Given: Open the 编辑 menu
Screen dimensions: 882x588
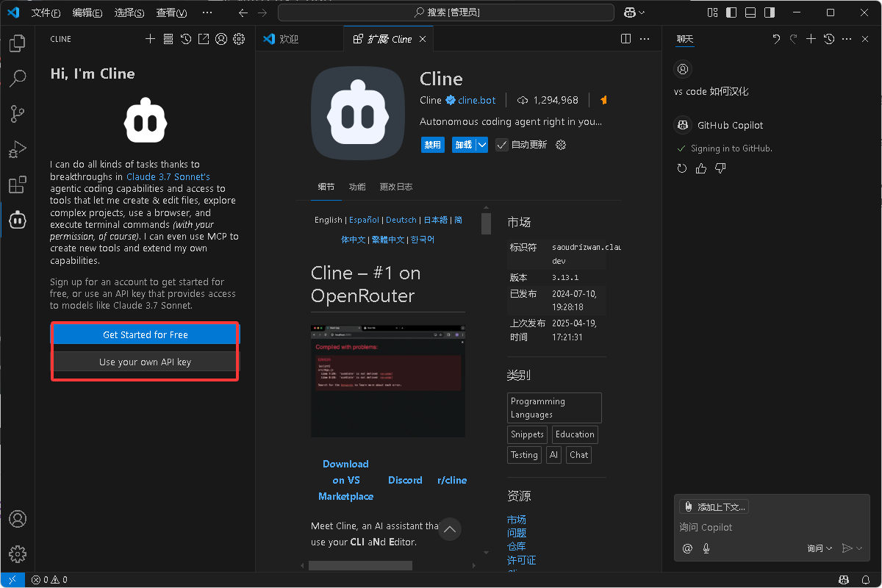Looking at the screenshot, I should pyautogui.click(x=87, y=12).
